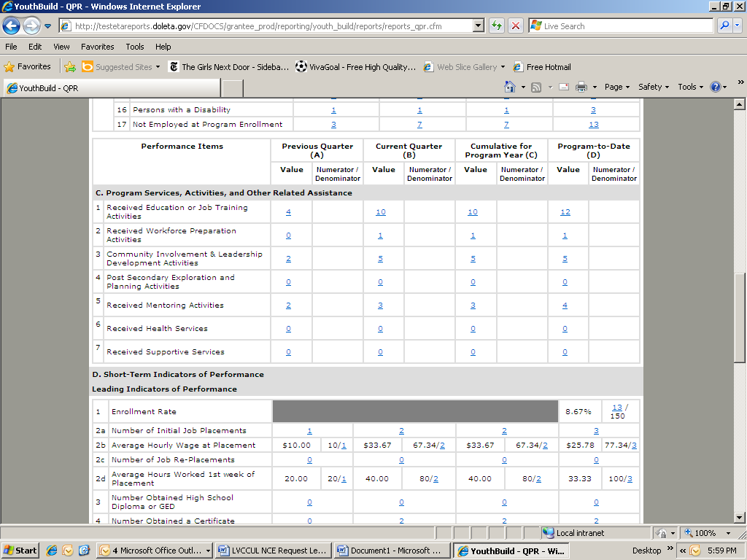Image resolution: width=747 pixels, height=560 pixels.
Task: Click the Read Mail envelope icon
Action: (x=563, y=87)
